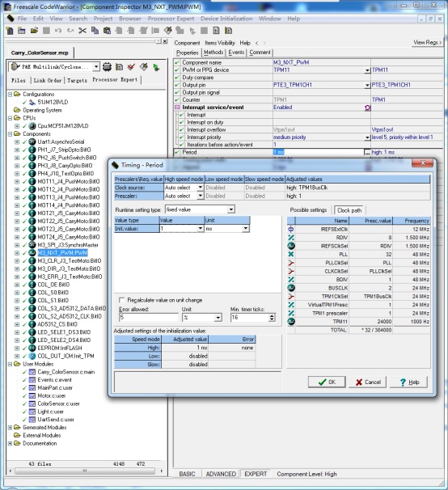Open the Processor Expert menu
448x490 pixels.
pos(171,19)
